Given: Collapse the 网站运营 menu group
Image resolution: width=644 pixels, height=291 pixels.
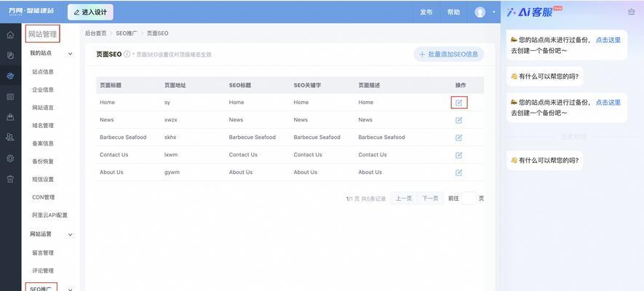Looking at the screenshot, I should [71, 235].
